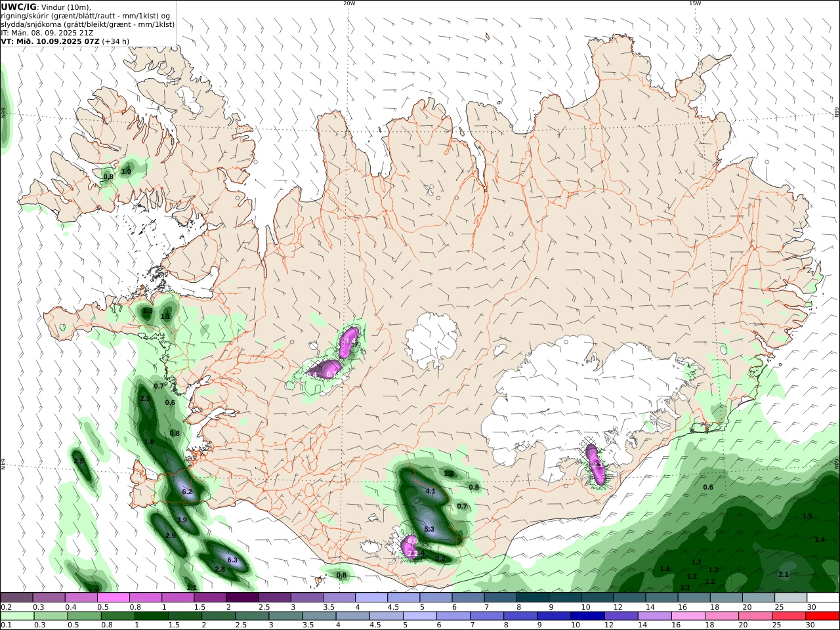Click the white swatch labeled 30 in snow legend

click(823, 597)
